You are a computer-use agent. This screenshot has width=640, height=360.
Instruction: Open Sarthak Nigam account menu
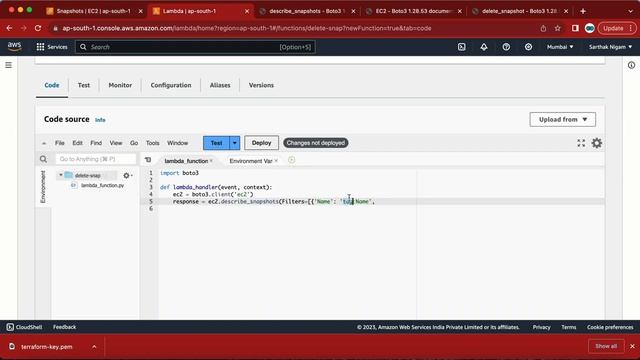(x=610, y=47)
